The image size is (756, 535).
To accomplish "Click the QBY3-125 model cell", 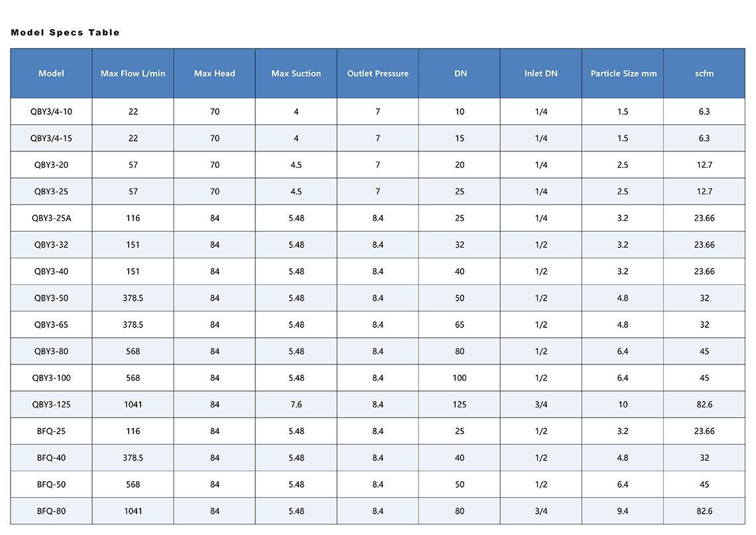I will tap(51, 404).
